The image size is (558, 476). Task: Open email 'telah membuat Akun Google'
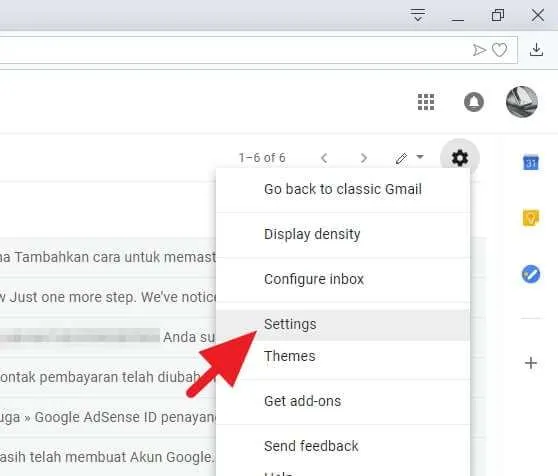[108, 457]
